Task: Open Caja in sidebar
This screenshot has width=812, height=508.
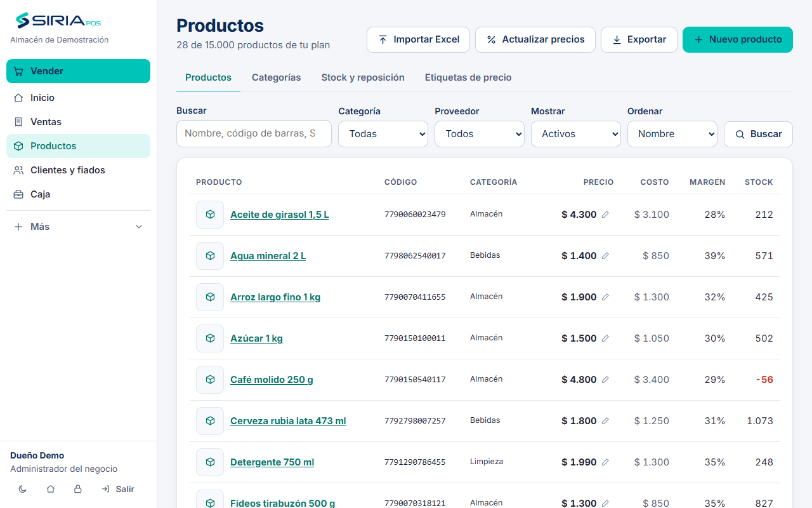Action: [78, 194]
